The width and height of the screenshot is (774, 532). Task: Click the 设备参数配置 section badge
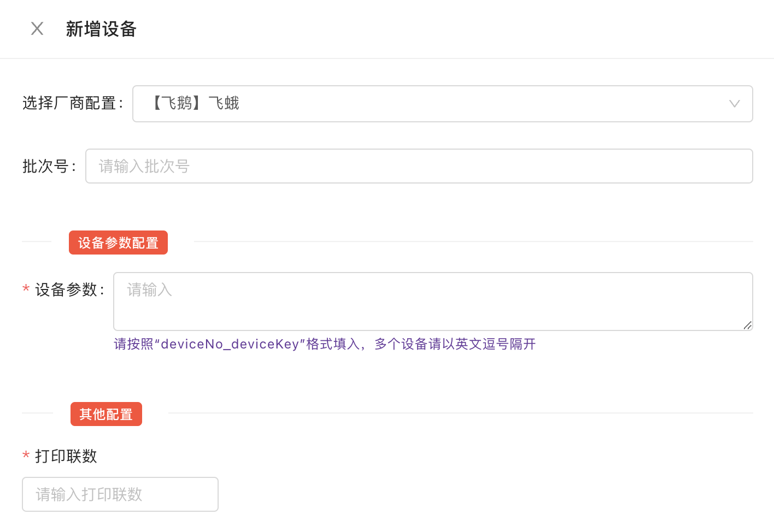[118, 243]
